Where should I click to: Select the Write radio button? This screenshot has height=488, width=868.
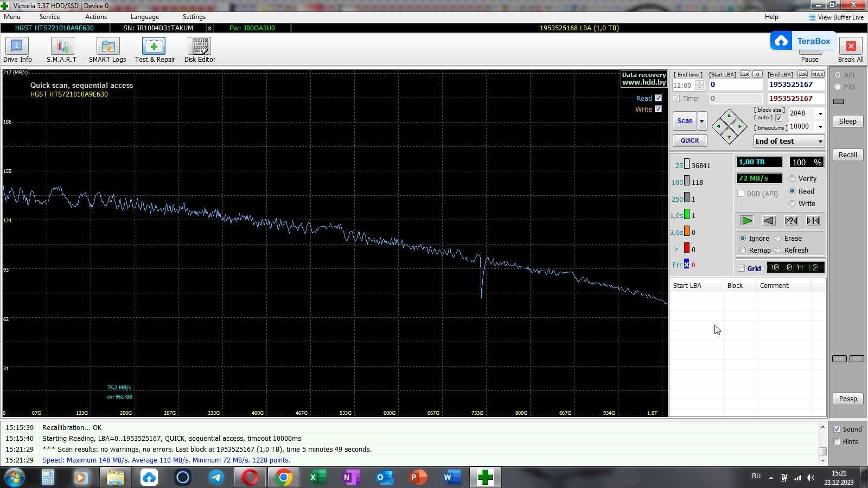pyautogui.click(x=792, y=203)
